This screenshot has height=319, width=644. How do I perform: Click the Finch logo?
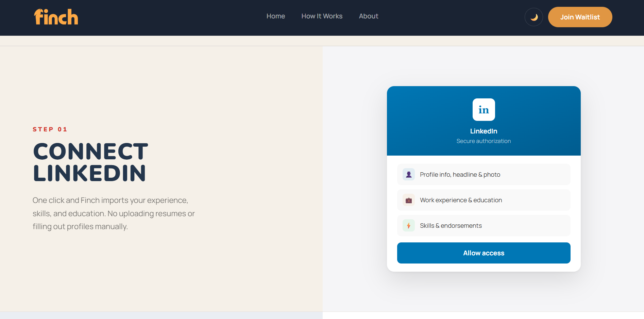[56, 17]
